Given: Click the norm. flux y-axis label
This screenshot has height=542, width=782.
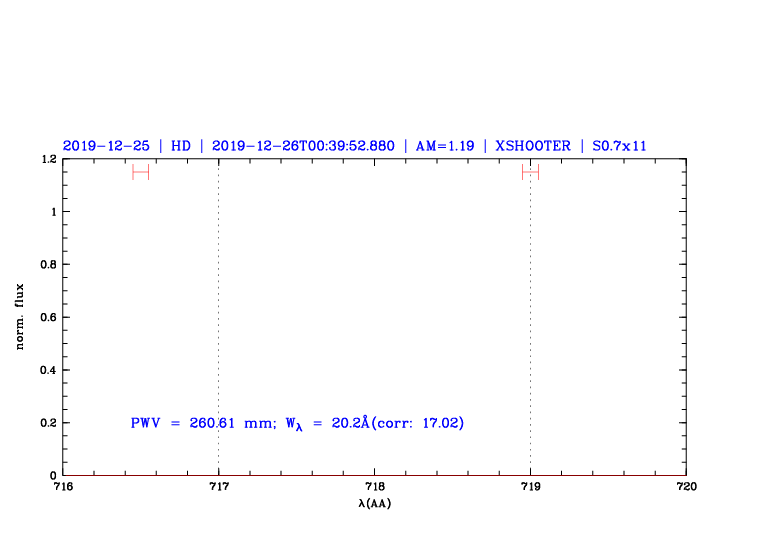Looking at the screenshot, I should pos(20,317).
